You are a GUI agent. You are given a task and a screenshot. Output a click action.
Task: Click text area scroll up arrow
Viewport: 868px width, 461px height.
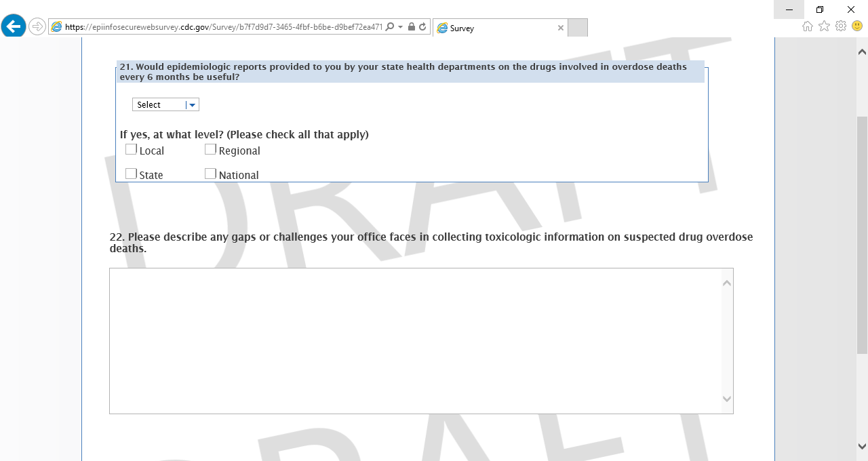(x=727, y=283)
